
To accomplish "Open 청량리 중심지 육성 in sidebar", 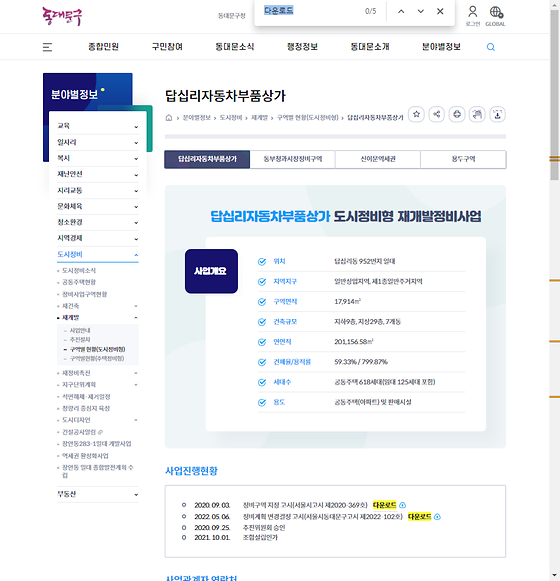I will (86, 408).
